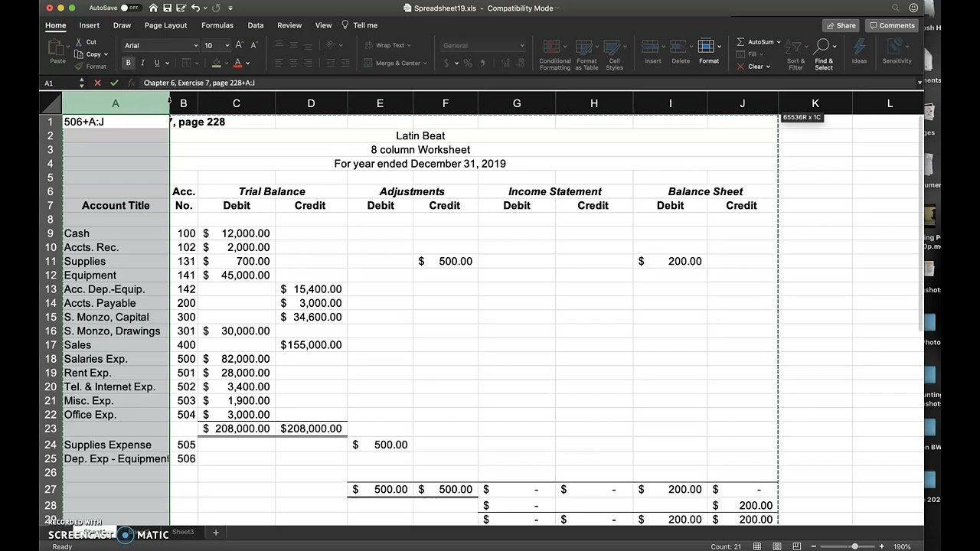980x551 pixels.
Task: Decrease font size with smaller A icon
Action: tap(253, 45)
